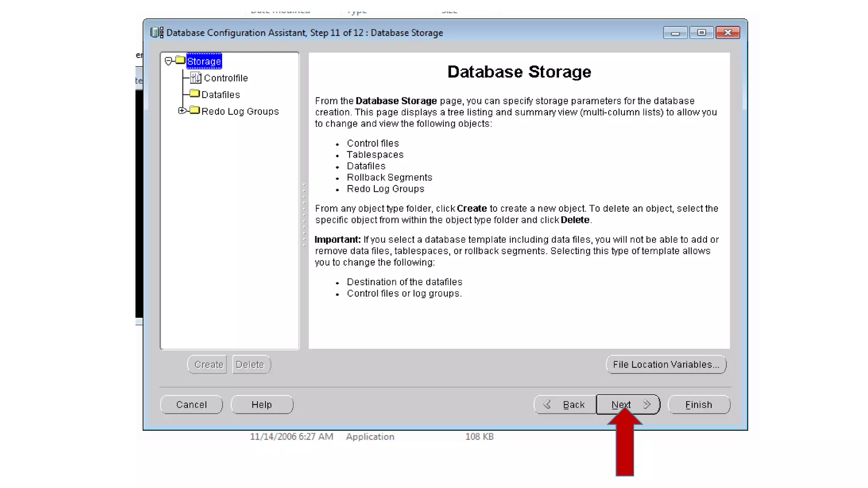Image resolution: width=868 pixels, height=488 pixels.
Task: Select Controlfile in the storage tree
Action: pos(225,78)
